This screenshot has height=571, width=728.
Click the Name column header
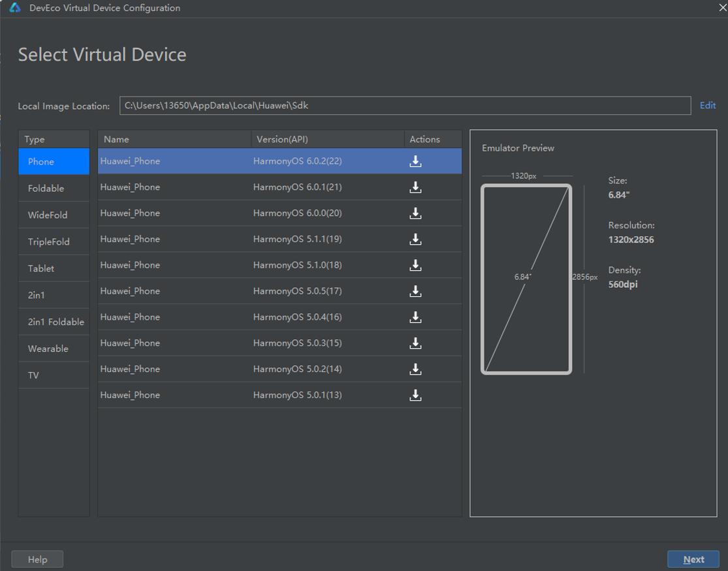(174, 139)
